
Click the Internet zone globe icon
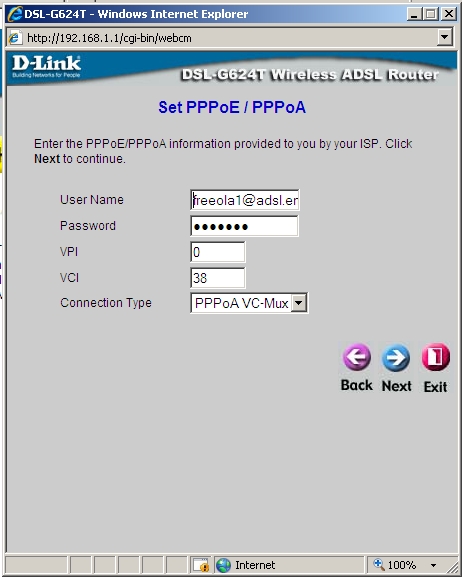(x=223, y=565)
